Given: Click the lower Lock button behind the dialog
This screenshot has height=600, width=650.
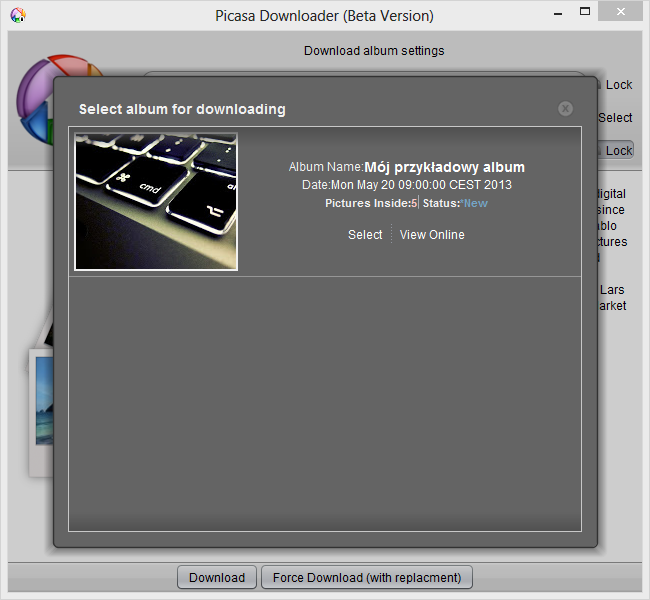Looking at the screenshot, I should tap(616, 150).
